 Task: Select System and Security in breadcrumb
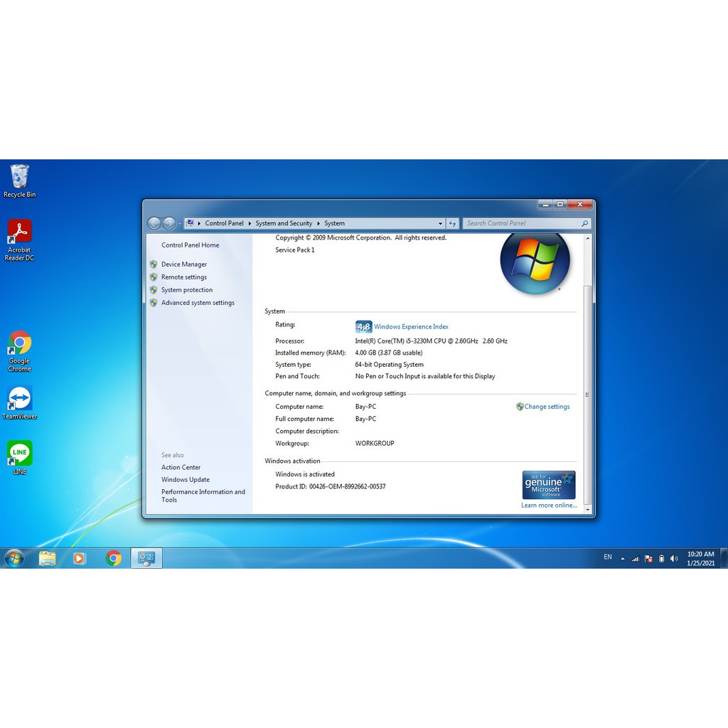[284, 223]
